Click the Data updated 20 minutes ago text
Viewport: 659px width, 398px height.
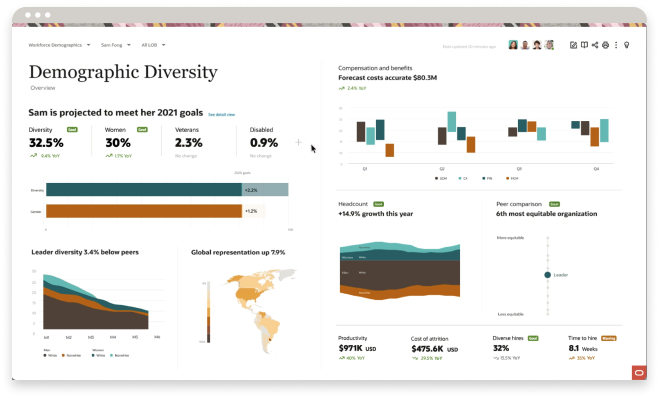[469, 46]
